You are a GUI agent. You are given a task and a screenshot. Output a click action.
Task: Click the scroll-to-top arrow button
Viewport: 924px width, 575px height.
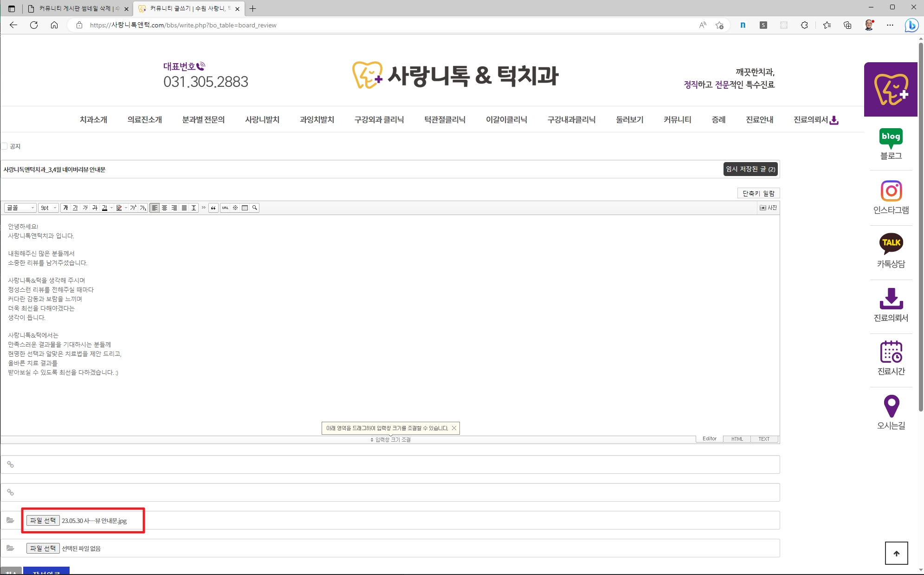pyautogui.click(x=896, y=553)
